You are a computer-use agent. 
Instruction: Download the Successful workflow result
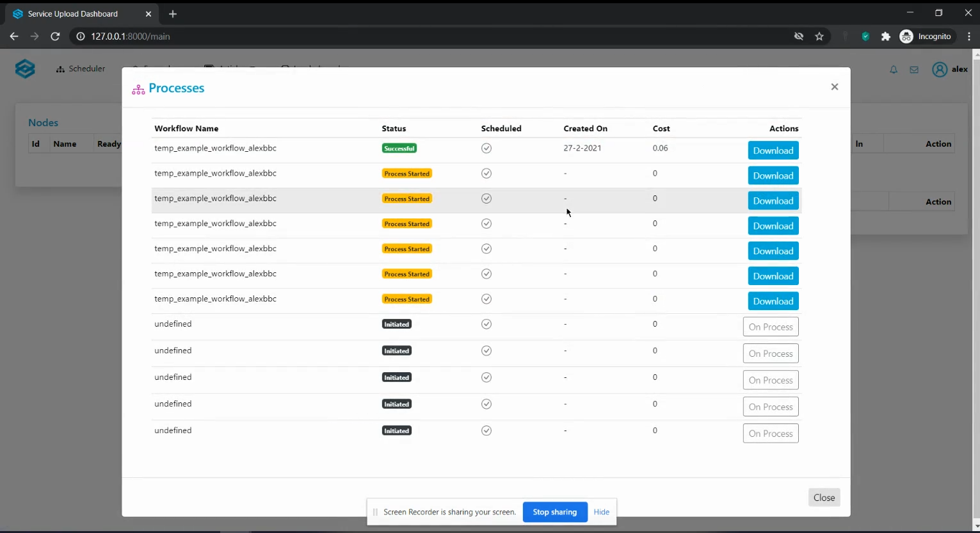point(773,151)
